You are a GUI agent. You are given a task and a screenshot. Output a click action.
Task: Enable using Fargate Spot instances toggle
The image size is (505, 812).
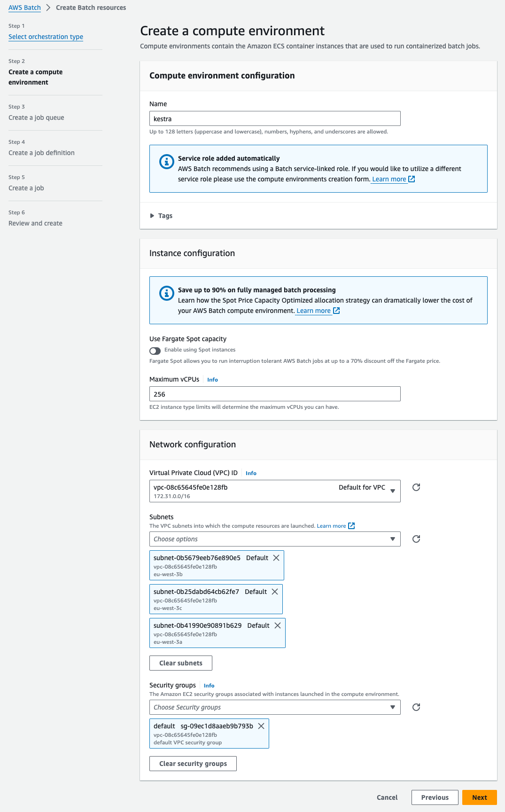155,351
